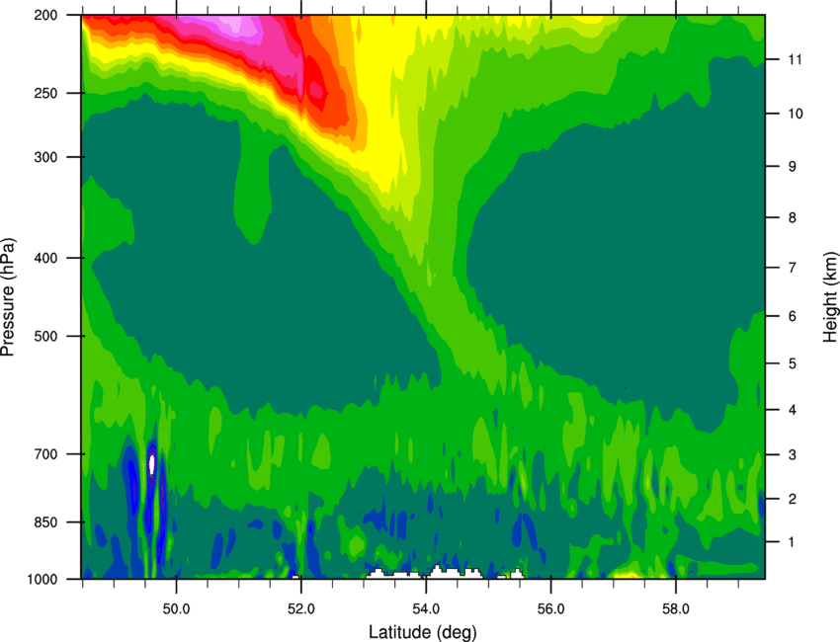The image size is (840, 642).
Task: Click the 400 pressure tick label
Action: [x=45, y=258]
